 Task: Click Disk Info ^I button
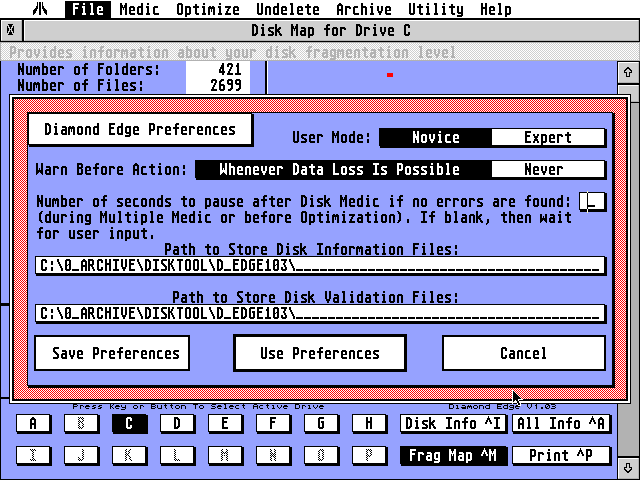point(453,423)
